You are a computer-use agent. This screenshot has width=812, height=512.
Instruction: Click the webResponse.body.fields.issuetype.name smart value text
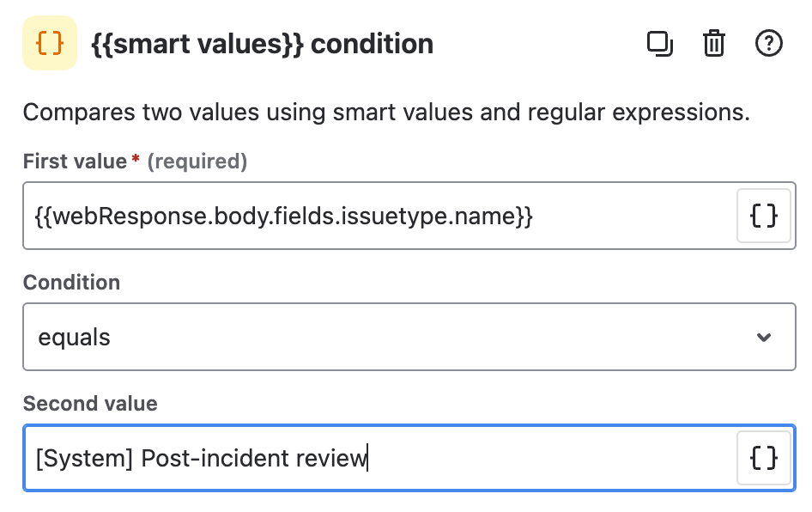click(284, 216)
